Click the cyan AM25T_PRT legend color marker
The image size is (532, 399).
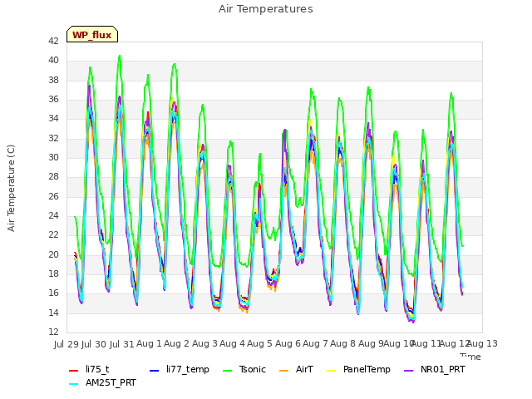(x=73, y=384)
